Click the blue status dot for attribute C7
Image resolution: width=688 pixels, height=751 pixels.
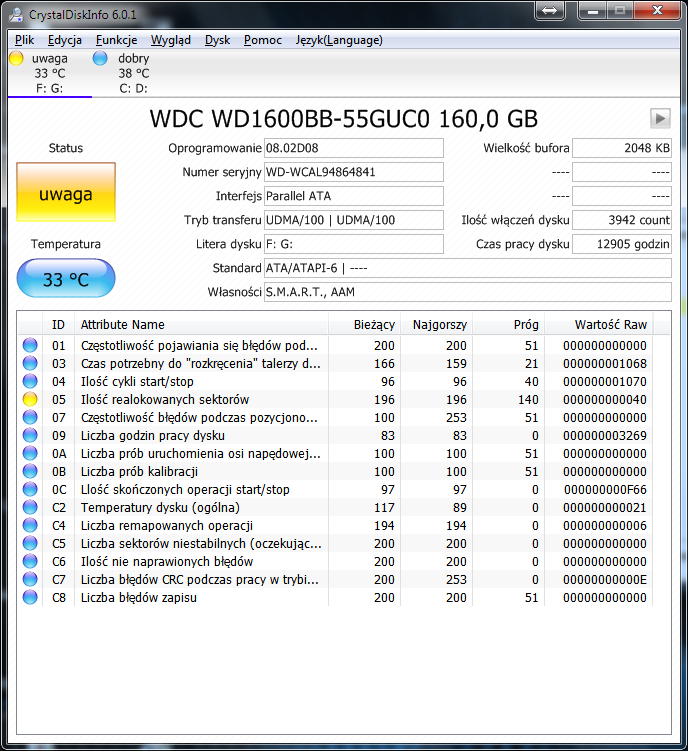[30, 580]
